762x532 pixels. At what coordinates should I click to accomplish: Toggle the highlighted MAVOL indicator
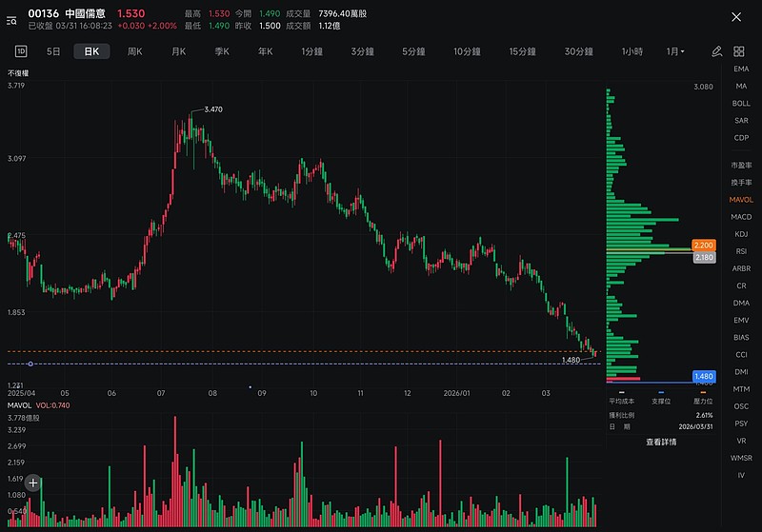(x=741, y=200)
